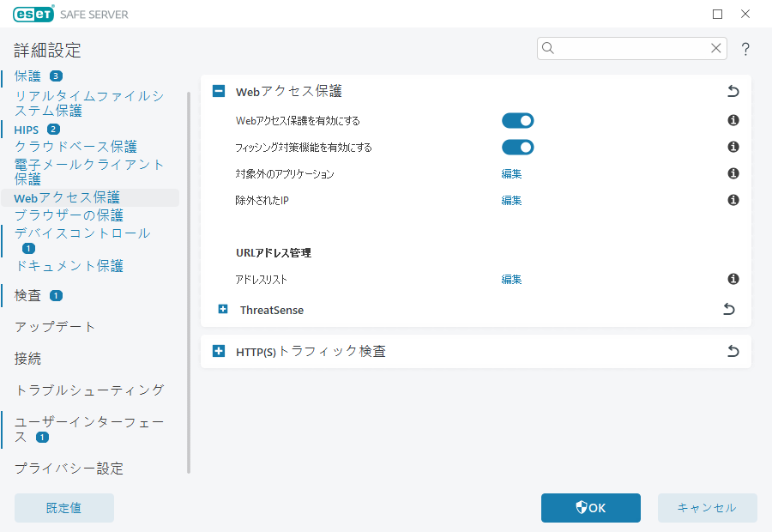Click the search magnifier icon
The image size is (772, 532).
tap(548, 48)
